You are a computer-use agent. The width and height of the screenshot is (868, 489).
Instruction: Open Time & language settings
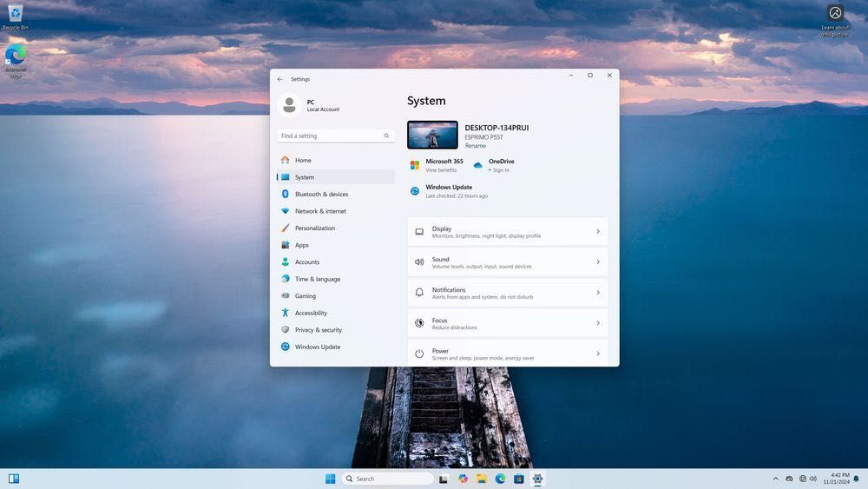pyautogui.click(x=335, y=279)
